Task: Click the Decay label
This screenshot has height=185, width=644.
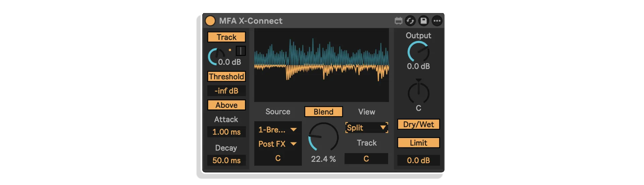Action: click(x=226, y=148)
